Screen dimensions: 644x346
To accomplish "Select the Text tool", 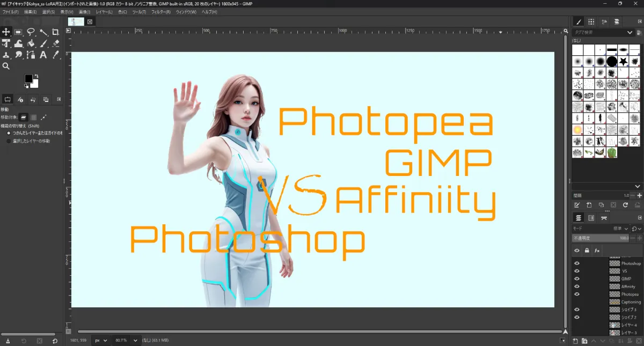I will click(43, 55).
